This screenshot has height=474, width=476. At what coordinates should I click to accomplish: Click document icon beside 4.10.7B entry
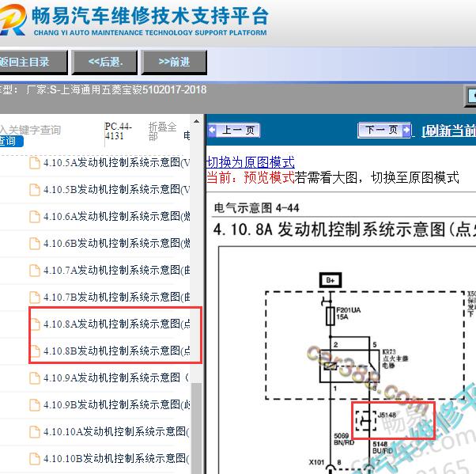pos(35,298)
